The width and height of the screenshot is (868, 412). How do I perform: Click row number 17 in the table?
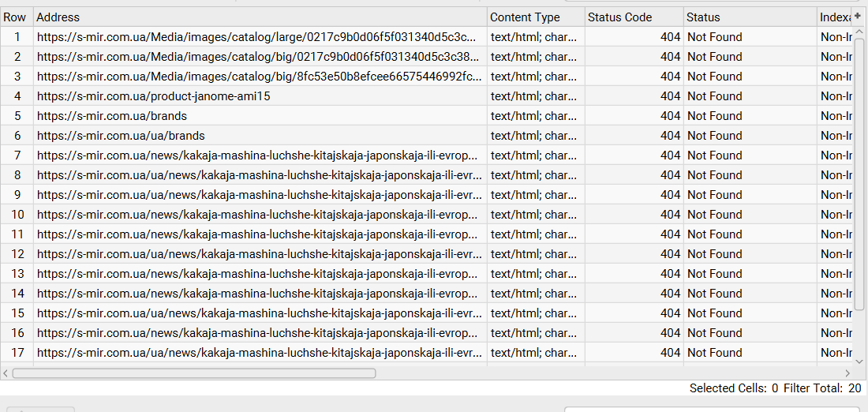[x=17, y=353]
